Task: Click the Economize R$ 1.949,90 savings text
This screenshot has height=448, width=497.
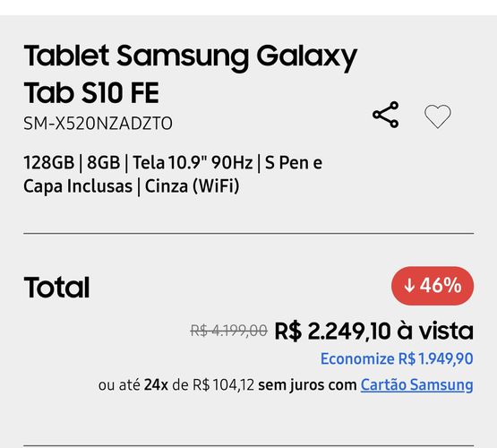Action: (397, 359)
